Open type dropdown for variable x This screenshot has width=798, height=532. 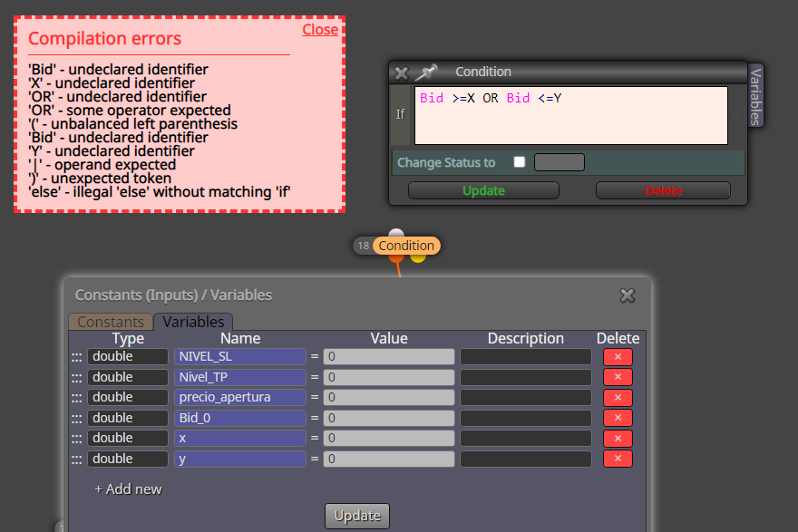[128, 438]
